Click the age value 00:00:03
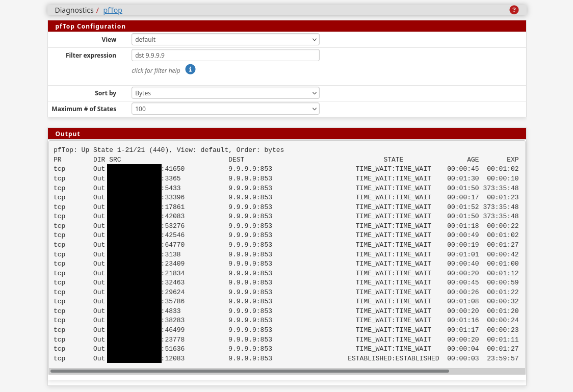 pyautogui.click(x=463, y=358)
